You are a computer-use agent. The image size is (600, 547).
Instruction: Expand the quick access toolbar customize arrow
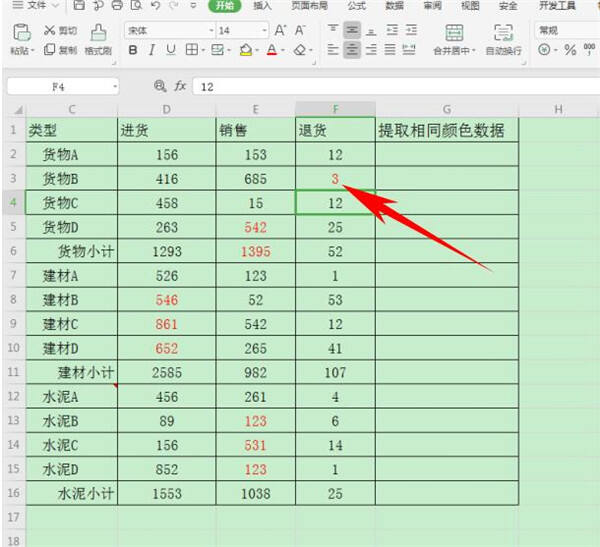tap(193, 5)
